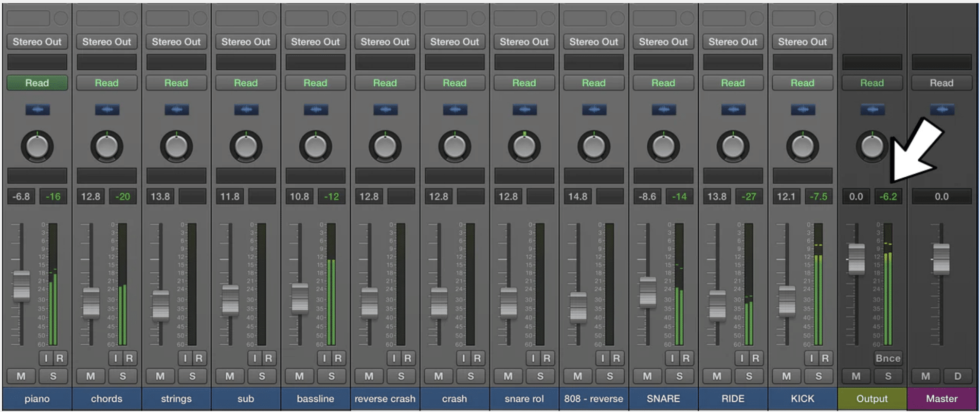980x412 pixels.
Task: Open the Stereo Out output menu on sub
Action: (246, 42)
